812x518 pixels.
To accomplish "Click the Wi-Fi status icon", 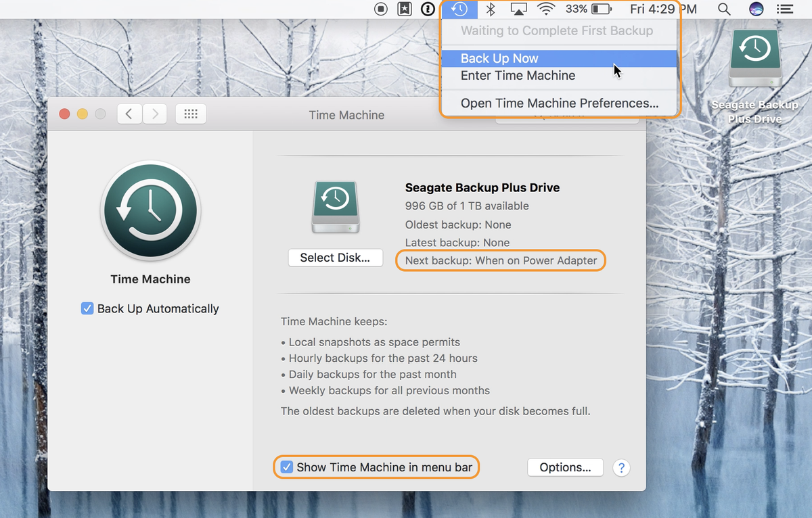I will [x=547, y=9].
